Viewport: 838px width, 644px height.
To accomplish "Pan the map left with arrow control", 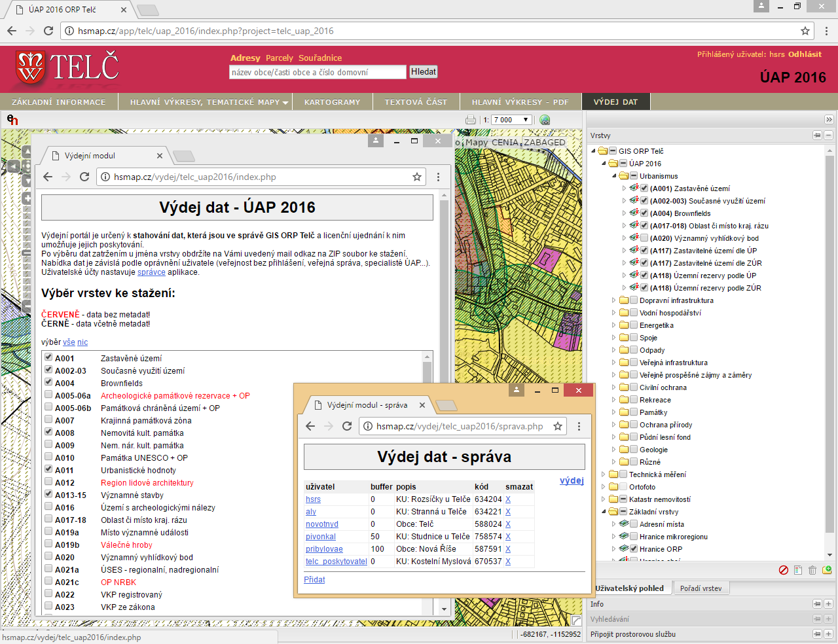I will tap(14, 167).
